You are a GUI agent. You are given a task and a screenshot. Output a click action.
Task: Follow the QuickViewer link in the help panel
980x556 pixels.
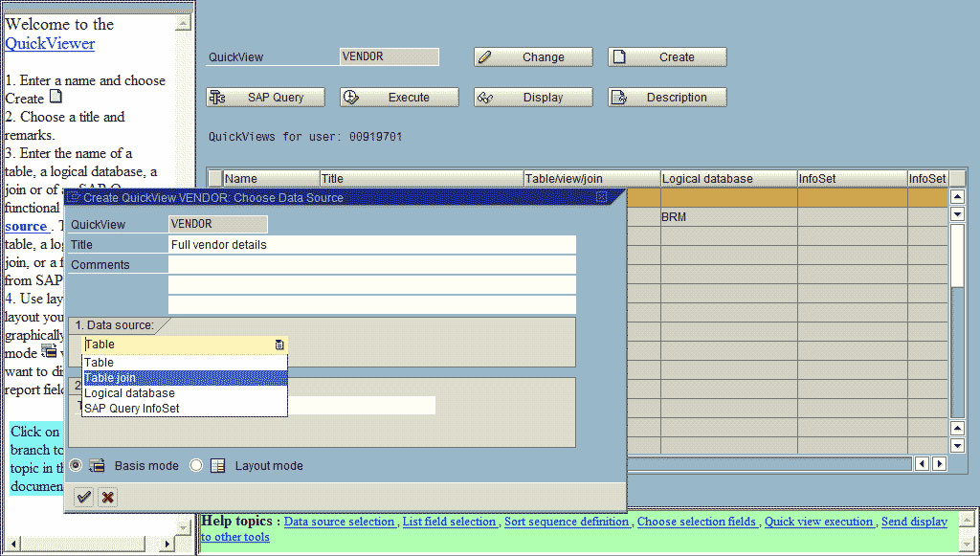tap(48, 43)
